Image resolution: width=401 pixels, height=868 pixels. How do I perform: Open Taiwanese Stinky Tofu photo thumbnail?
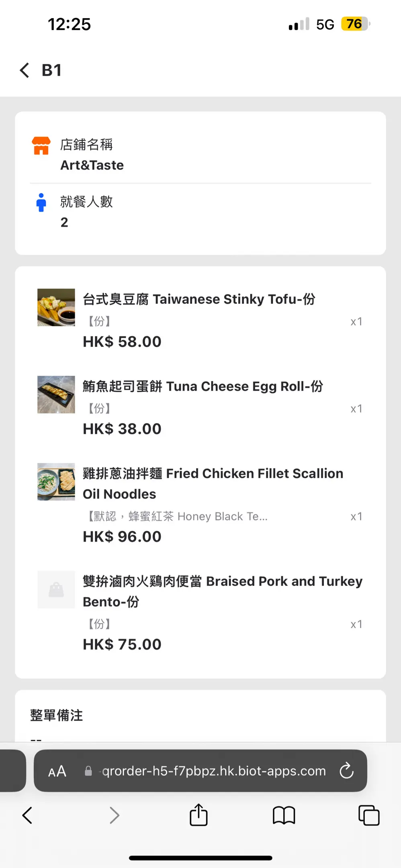click(x=56, y=307)
